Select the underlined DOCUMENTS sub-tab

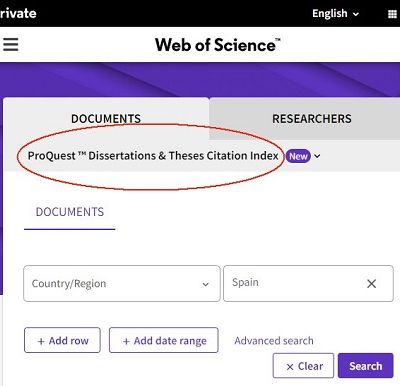coord(70,212)
